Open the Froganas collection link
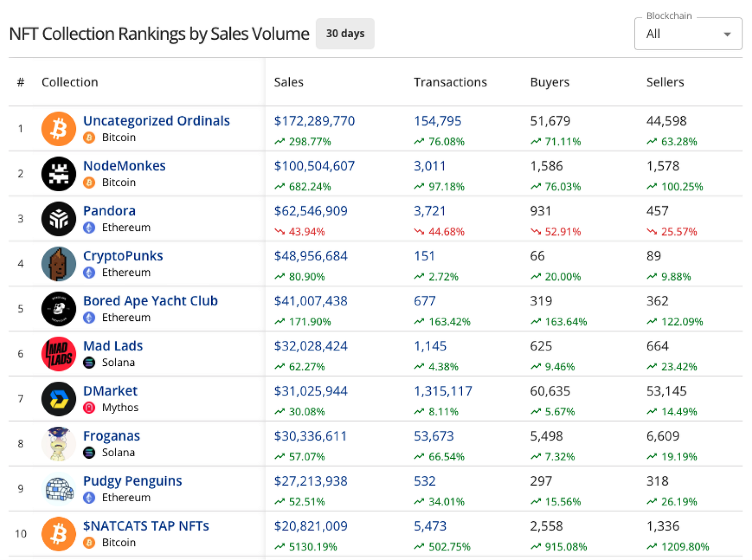Screen dimensions: 752x560 pyautogui.click(x=112, y=436)
